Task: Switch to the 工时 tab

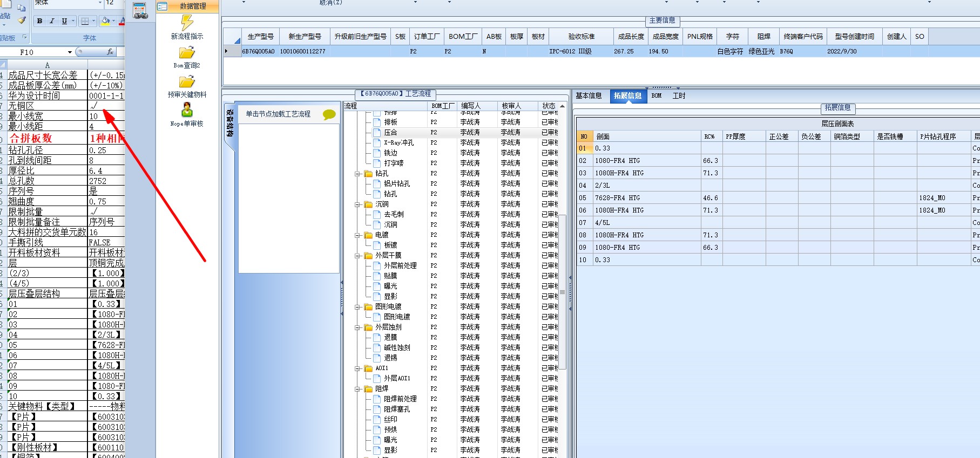Action: [x=679, y=96]
